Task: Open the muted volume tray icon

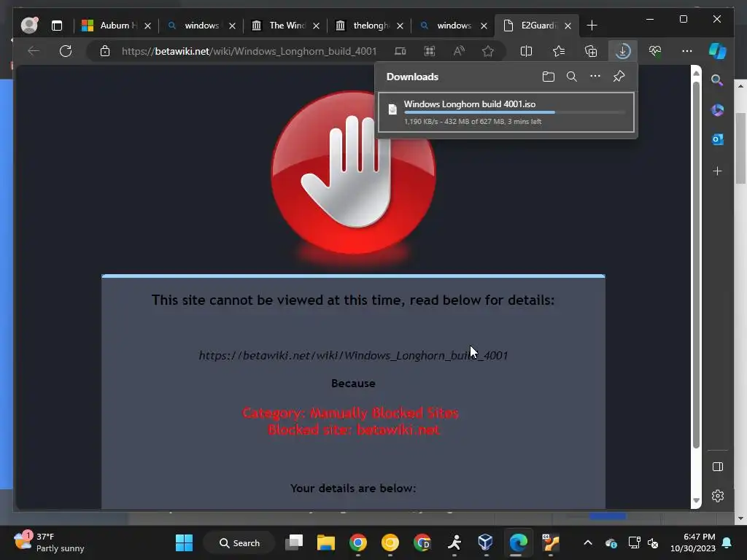Action: (x=653, y=542)
